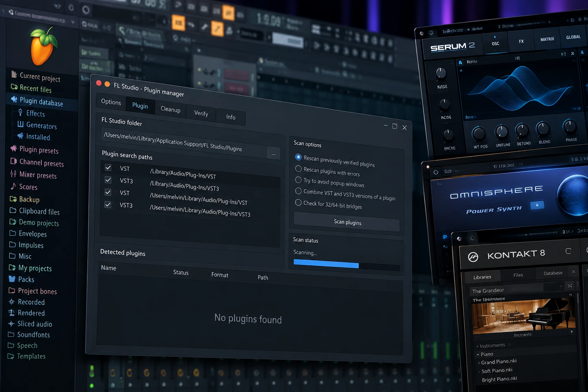
Task: Click the Kontakt 8 logo icon
Action: [473, 257]
